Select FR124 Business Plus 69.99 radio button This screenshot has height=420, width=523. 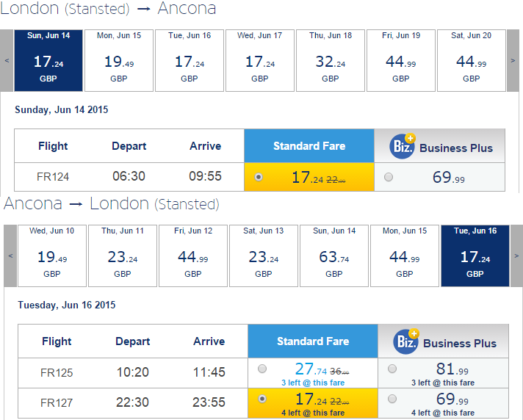(x=389, y=177)
